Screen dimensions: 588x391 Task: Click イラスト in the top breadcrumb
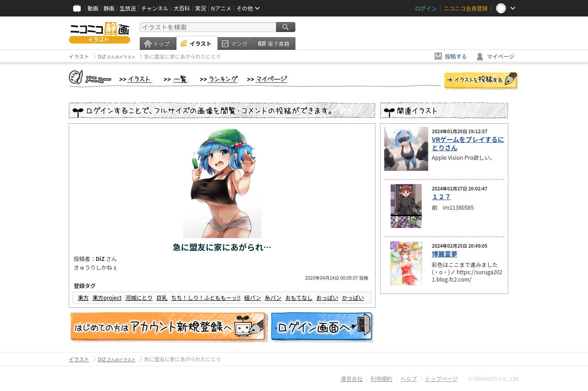(x=79, y=57)
